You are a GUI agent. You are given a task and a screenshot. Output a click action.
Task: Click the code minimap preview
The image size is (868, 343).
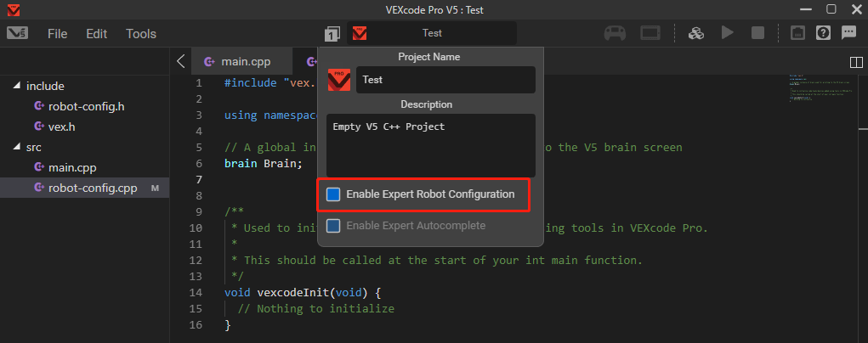821,90
